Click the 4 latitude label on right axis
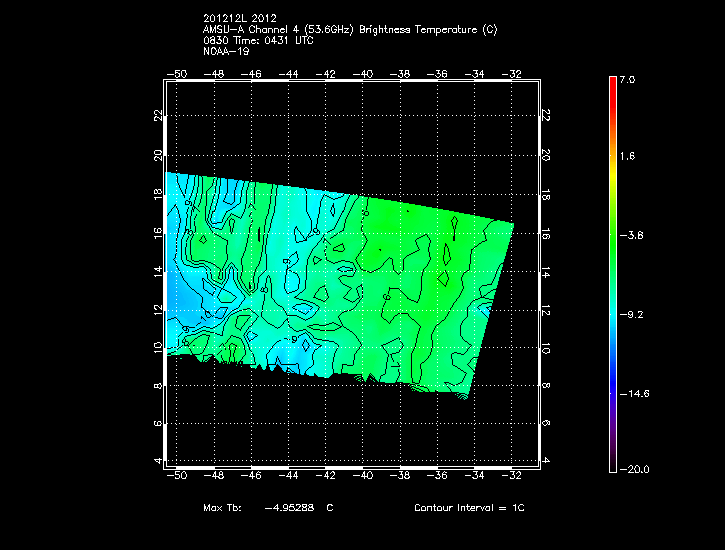The height and width of the screenshot is (550, 725). tap(545, 461)
